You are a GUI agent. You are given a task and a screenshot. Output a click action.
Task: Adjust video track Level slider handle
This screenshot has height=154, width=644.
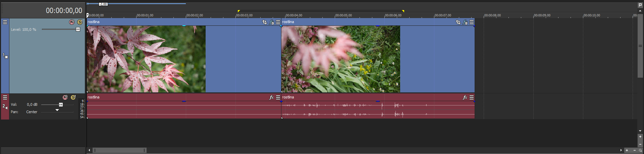coord(78,29)
